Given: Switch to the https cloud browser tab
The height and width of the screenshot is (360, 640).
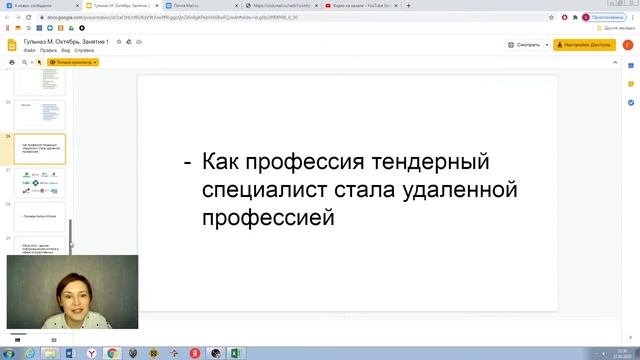Looking at the screenshot, I should (x=282, y=6).
